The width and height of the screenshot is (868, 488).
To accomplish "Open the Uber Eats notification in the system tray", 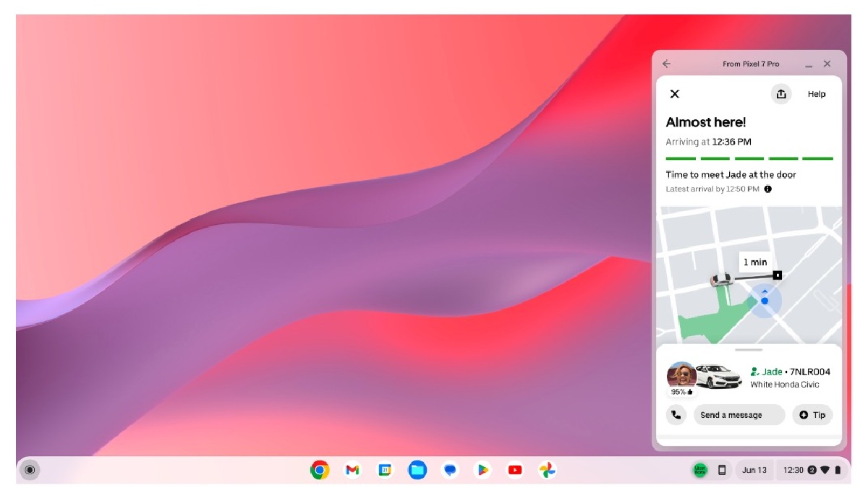I will [x=699, y=469].
